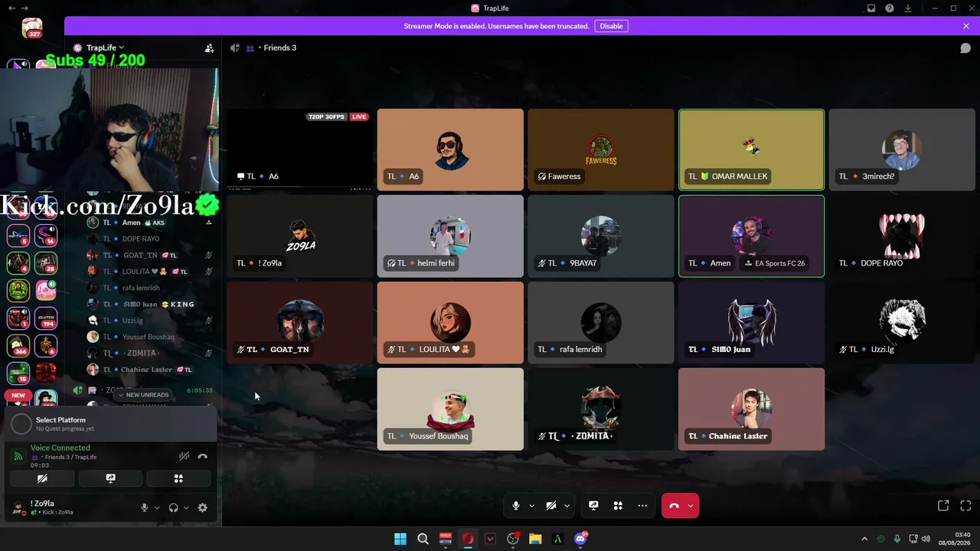Open File Explorer from the taskbar
The image size is (980, 551).
535,539
